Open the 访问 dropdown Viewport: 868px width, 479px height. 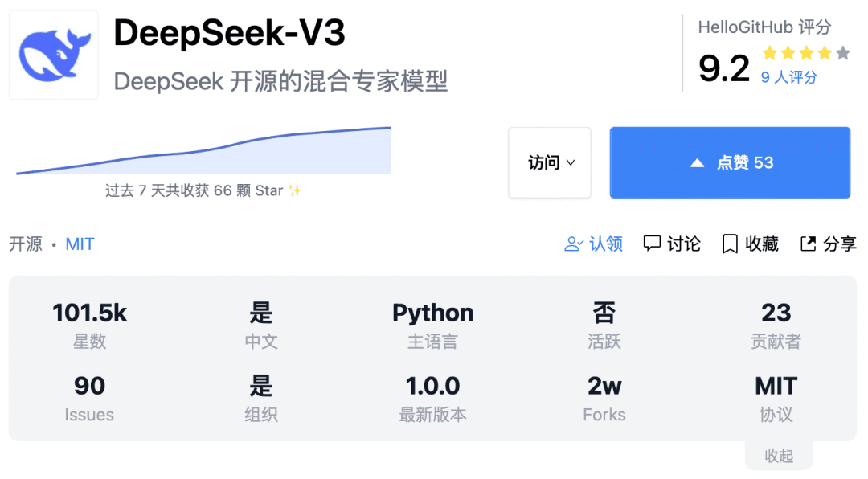click(550, 162)
